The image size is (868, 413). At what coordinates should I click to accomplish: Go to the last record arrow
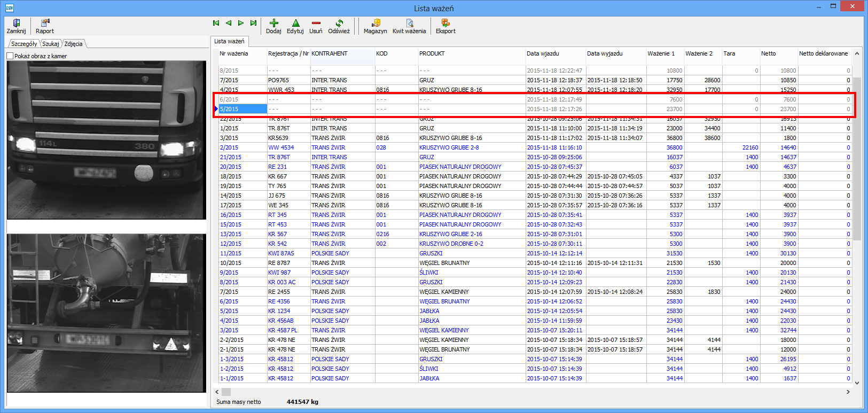tap(253, 23)
